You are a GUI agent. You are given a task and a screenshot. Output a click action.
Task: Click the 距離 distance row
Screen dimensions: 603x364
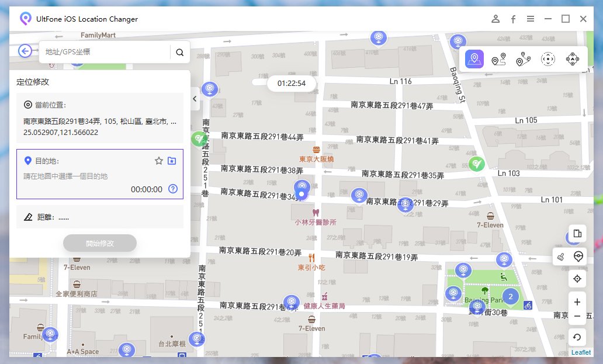(100, 217)
